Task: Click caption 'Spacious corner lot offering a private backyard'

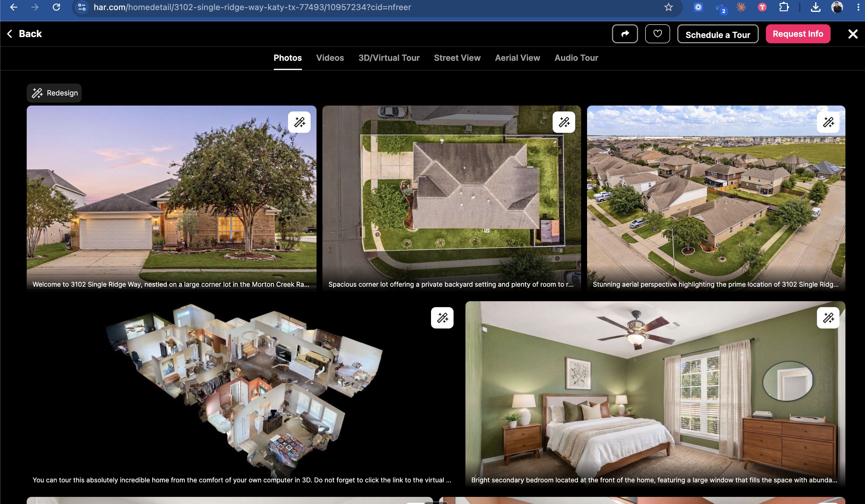Action: coord(451,284)
